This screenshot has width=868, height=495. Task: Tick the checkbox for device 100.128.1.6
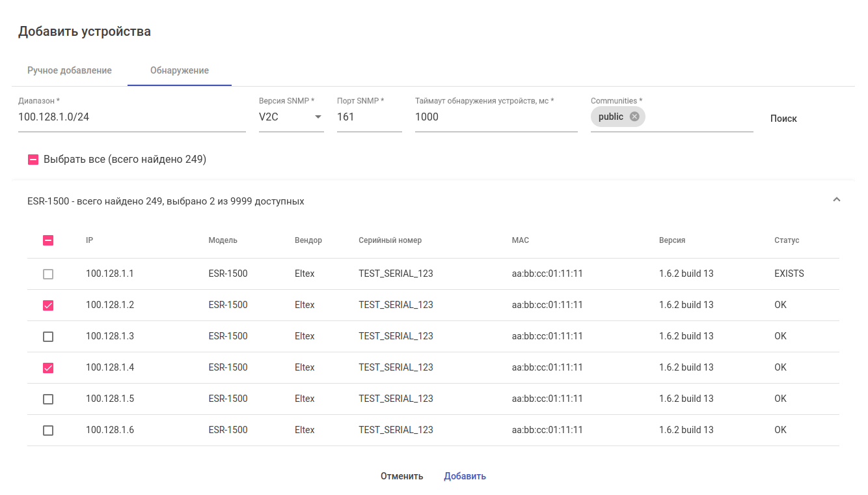(48, 431)
